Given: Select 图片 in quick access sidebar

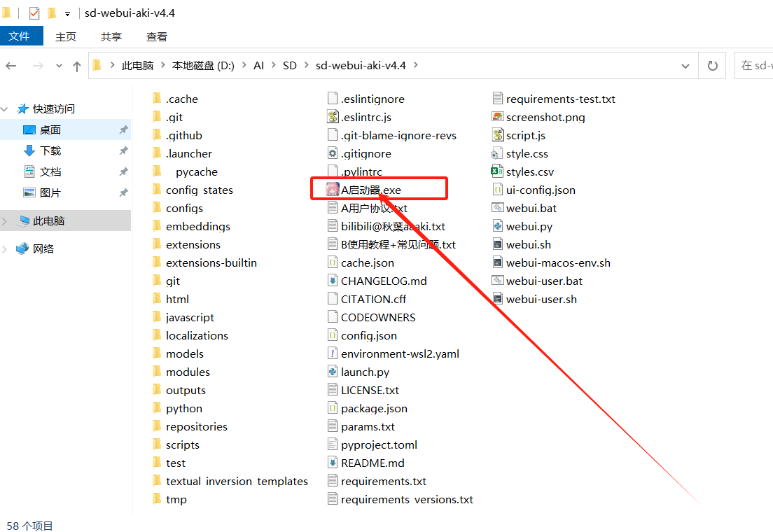Looking at the screenshot, I should [50, 192].
